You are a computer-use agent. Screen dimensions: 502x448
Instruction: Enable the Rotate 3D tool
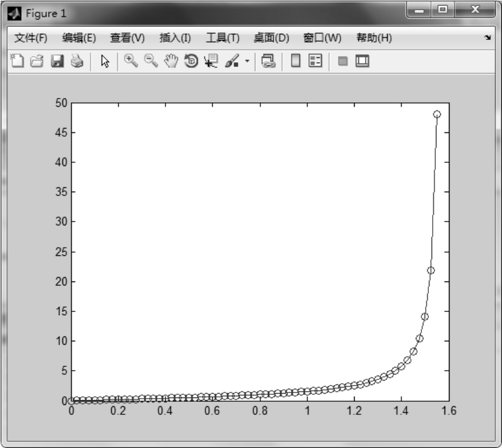tap(190, 61)
